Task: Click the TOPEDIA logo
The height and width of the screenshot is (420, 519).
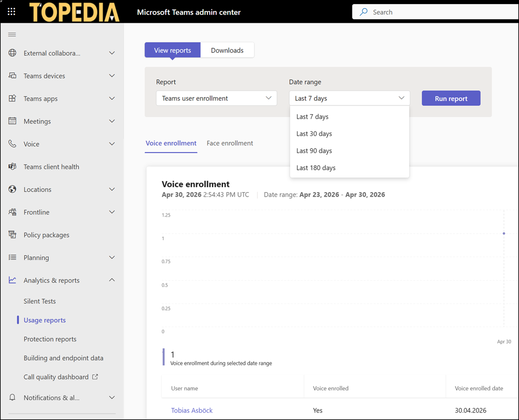Action: [x=74, y=12]
